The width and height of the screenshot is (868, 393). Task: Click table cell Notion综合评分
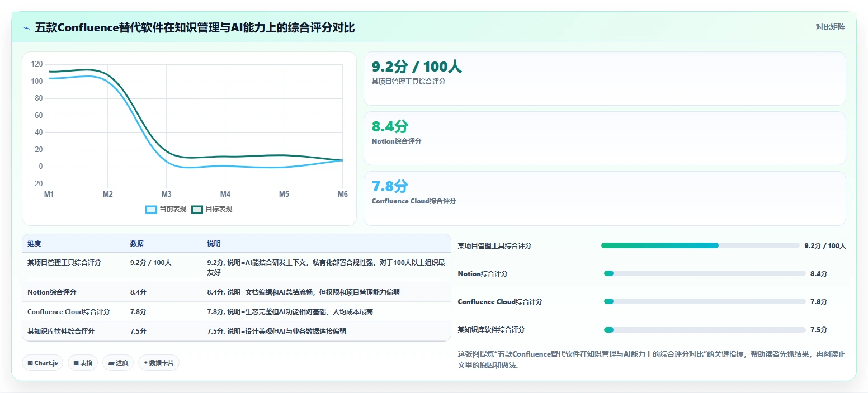point(51,292)
